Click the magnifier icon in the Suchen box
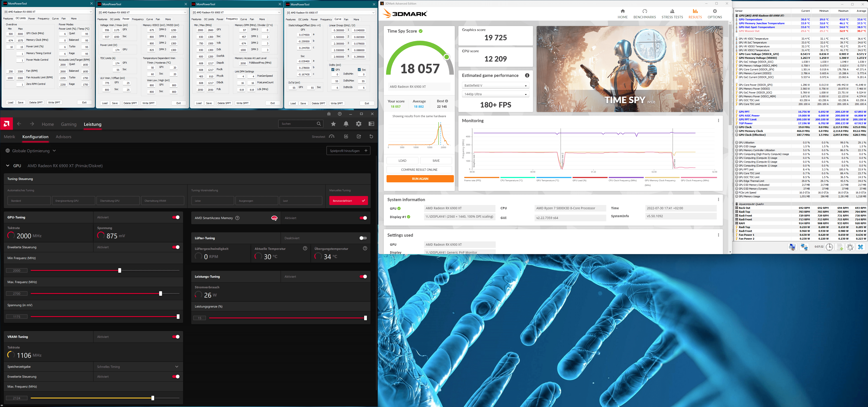This screenshot has width=868, height=407. [319, 124]
